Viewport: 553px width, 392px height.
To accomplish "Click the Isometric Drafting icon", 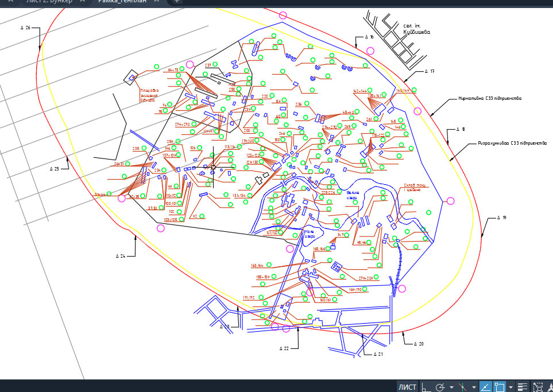I will [462, 387].
